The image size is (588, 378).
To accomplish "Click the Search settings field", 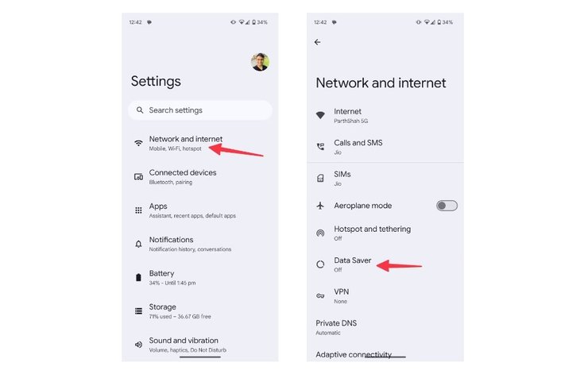I will coord(200,110).
